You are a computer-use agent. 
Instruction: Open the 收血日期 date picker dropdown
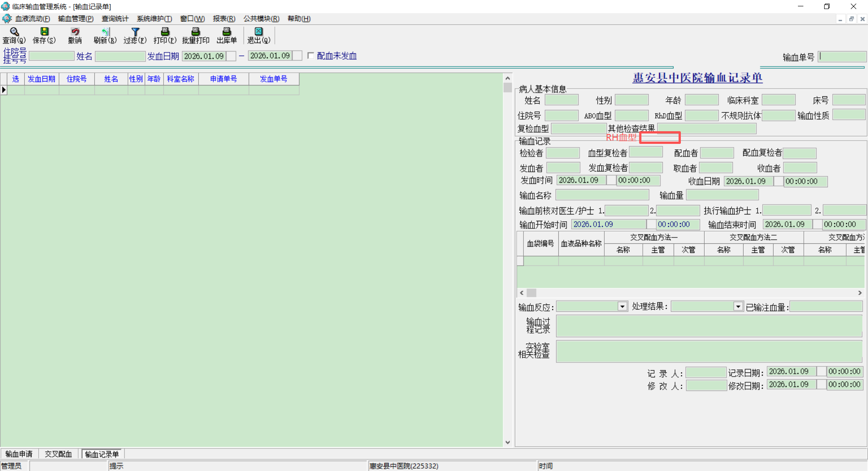[778, 181]
